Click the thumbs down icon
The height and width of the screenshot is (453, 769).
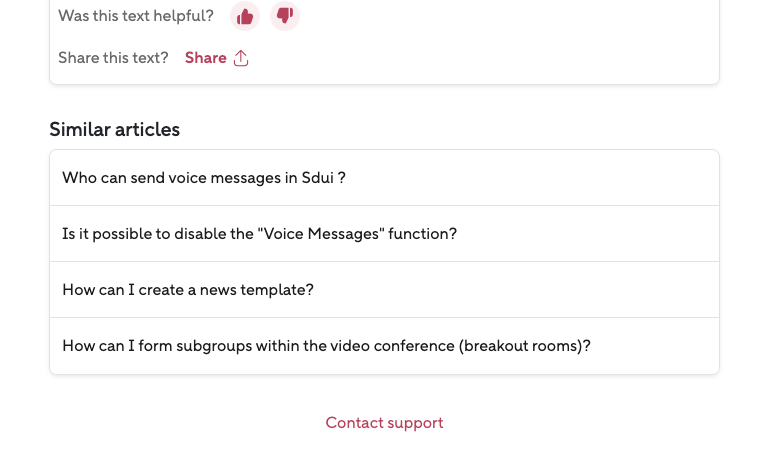[285, 16]
